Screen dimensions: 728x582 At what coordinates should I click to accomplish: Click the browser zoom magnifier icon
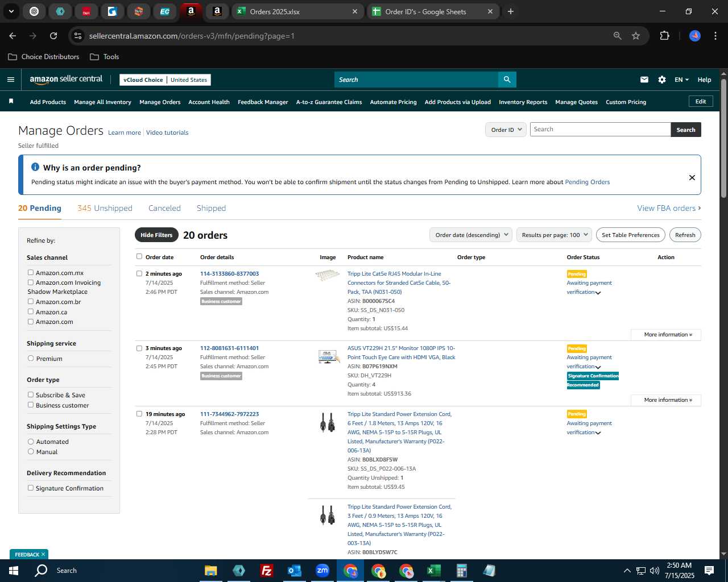pos(618,36)
